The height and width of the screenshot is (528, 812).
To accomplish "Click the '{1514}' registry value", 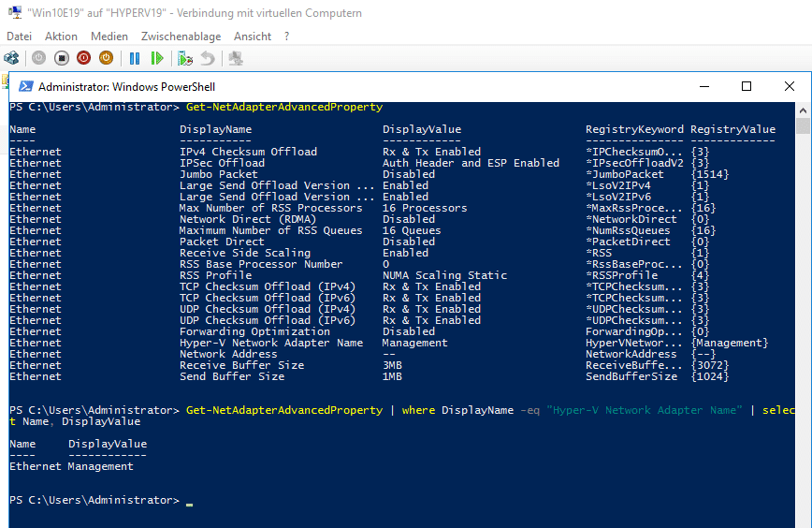I will coord(710,175).
